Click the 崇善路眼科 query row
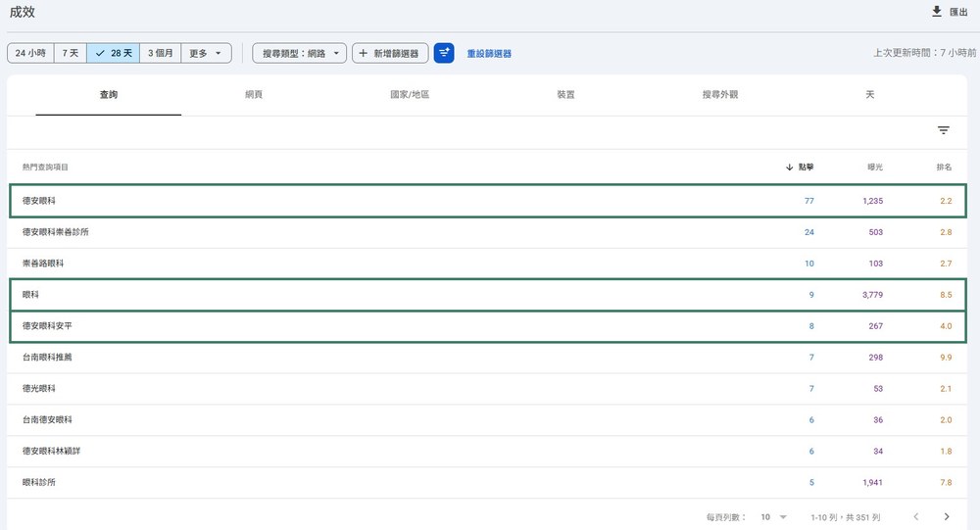Image resolution: width=980 pixels, height=530 pixels. pyautogui.click(x=487, y=264)
